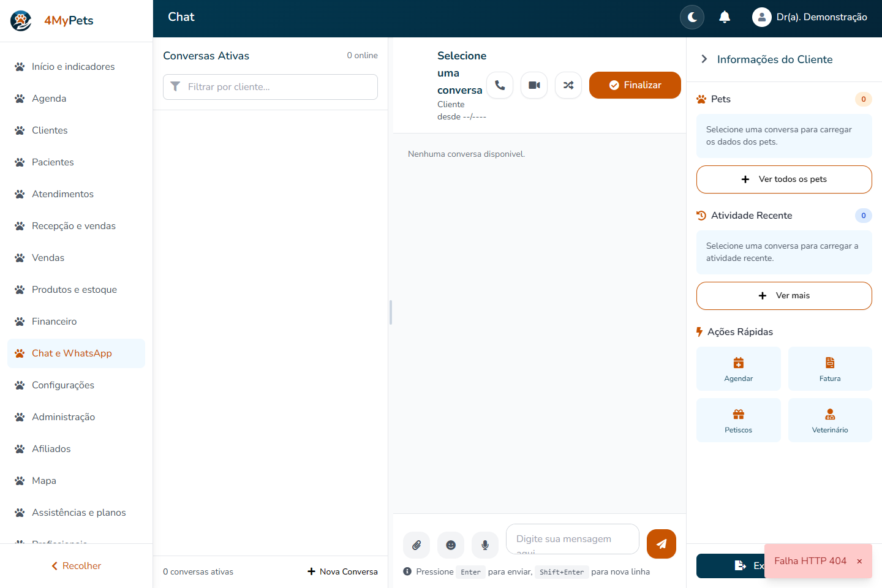Start a voice call with the client
Viewport: 882px width, 588px height.
[500, 85]
